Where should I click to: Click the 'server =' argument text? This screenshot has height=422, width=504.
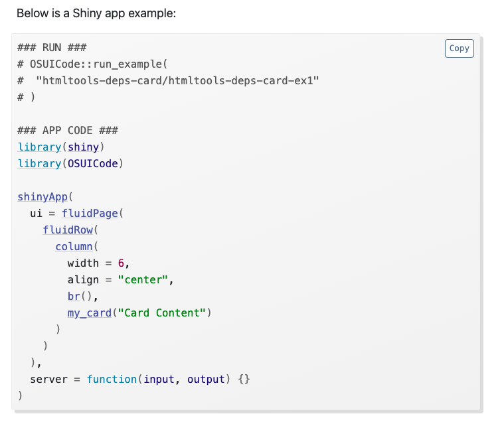[x=55, y=380]
